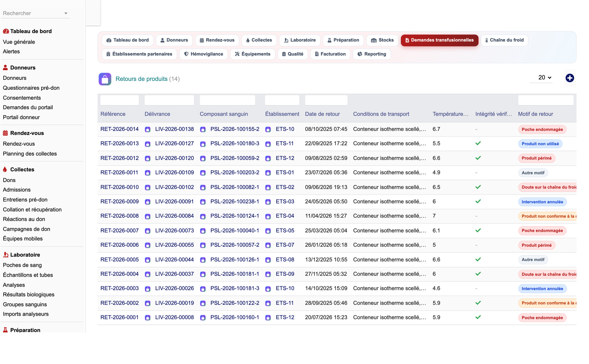Viewport: 589px width, 364px height.
Task: Click sidebar Collectes blood drop icon
Action: tap(5, 169)
